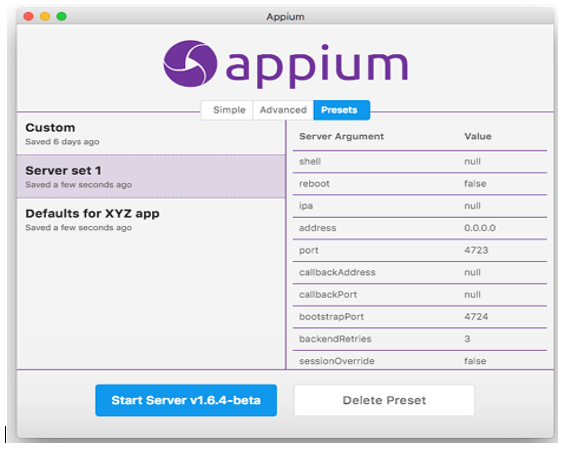Click the sessionOverride argument row

pos(420,360)
